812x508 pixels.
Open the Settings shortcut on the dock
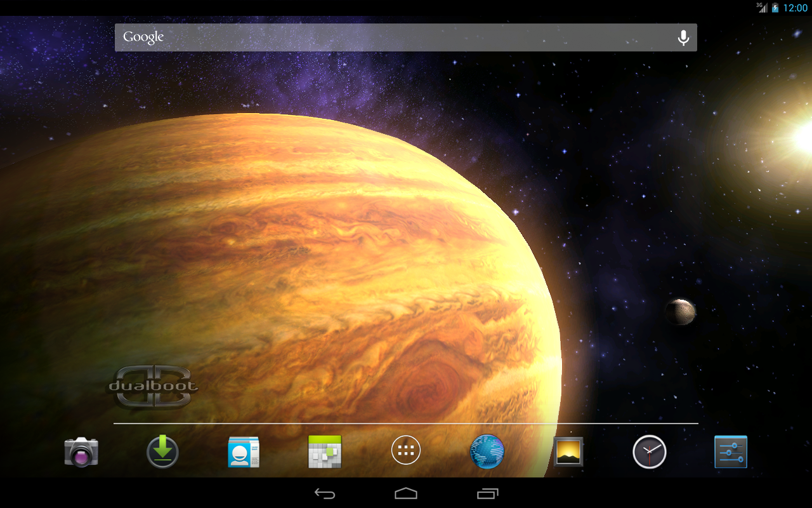click(x=731, y=451)
